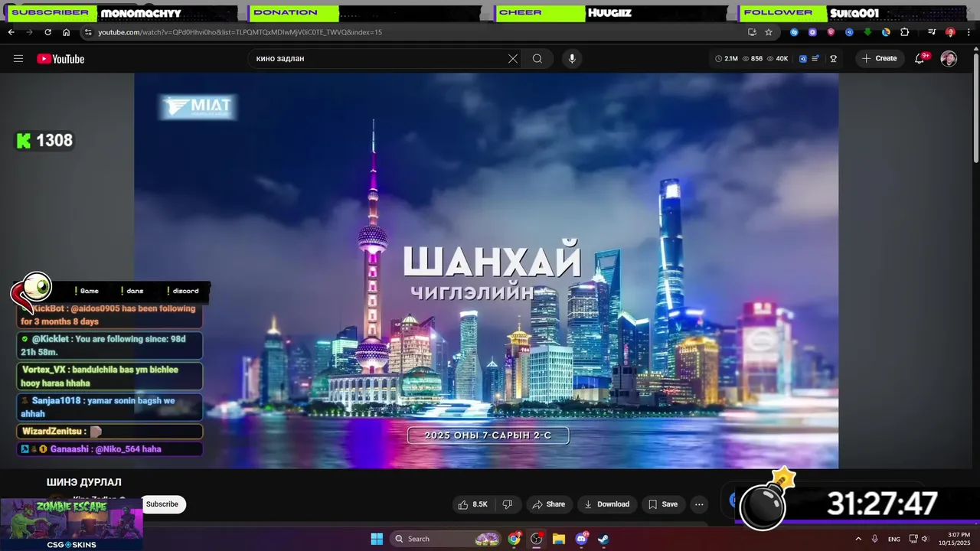The height and width of the screenshot is (551, 980).
Task: Dislike the video
Action: click(x=507, y=504)
